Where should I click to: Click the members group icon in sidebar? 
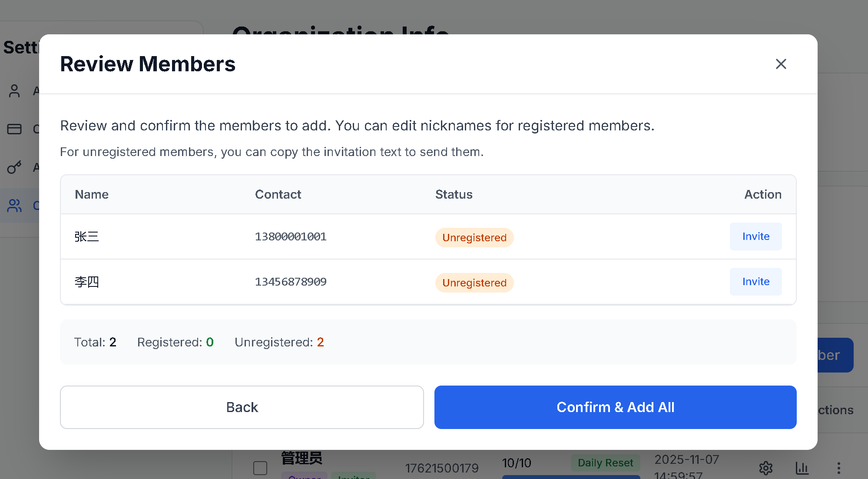point(14,206)
